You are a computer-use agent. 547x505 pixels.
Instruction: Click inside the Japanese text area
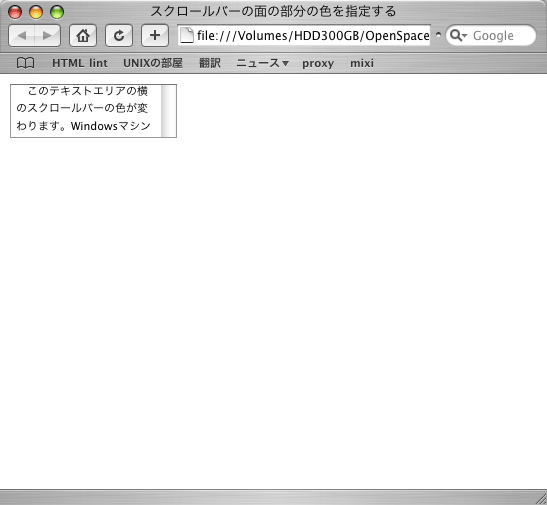(x=86, y=111)
